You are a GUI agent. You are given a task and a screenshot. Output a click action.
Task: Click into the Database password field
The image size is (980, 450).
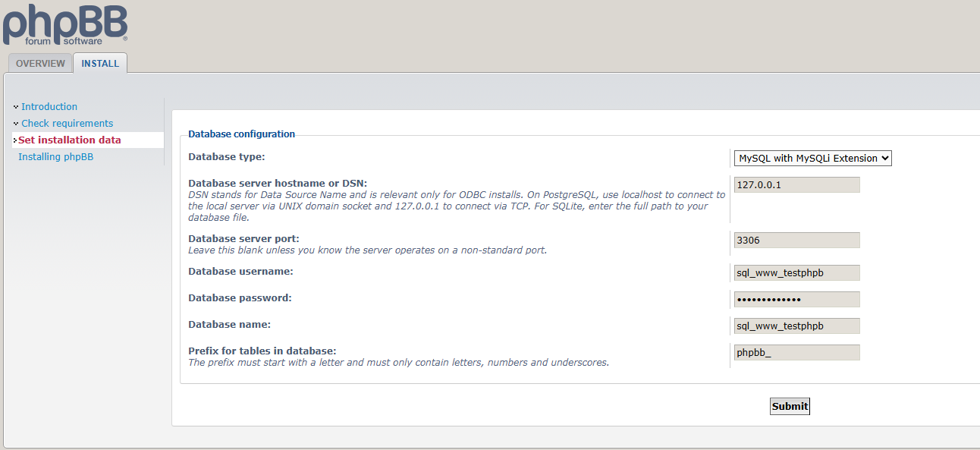coord(796,299)
